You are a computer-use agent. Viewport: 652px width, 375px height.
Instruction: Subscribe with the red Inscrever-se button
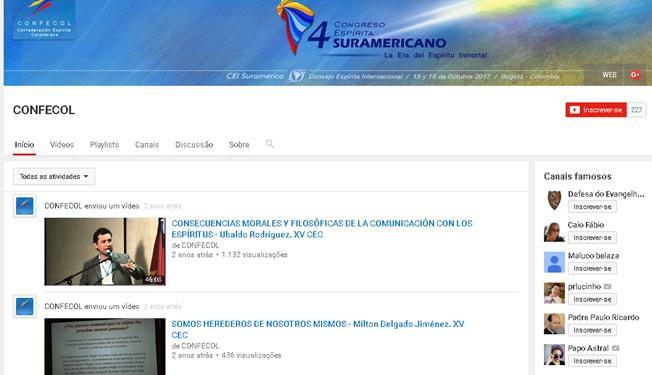(596, 110)
